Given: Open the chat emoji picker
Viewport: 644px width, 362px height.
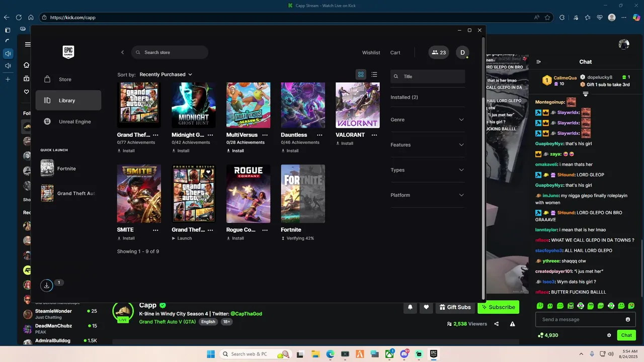Looking at the screenshot, I should coord(627,319).
